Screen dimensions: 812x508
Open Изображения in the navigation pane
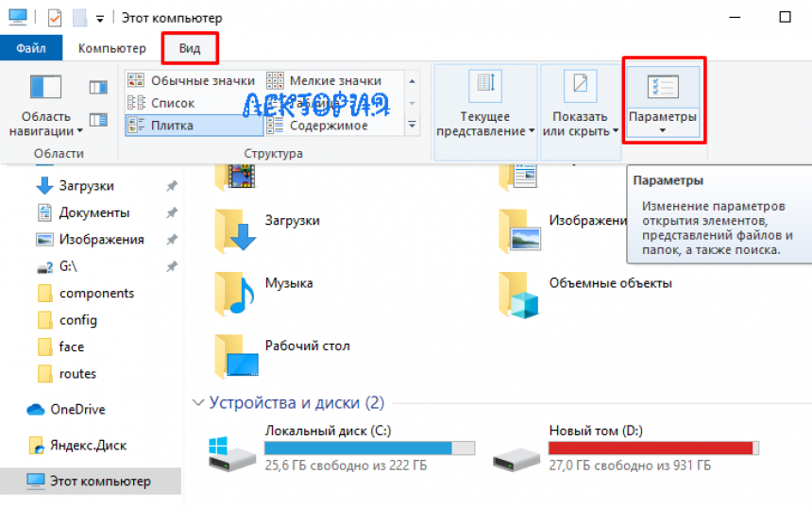[x=90, y=240]
